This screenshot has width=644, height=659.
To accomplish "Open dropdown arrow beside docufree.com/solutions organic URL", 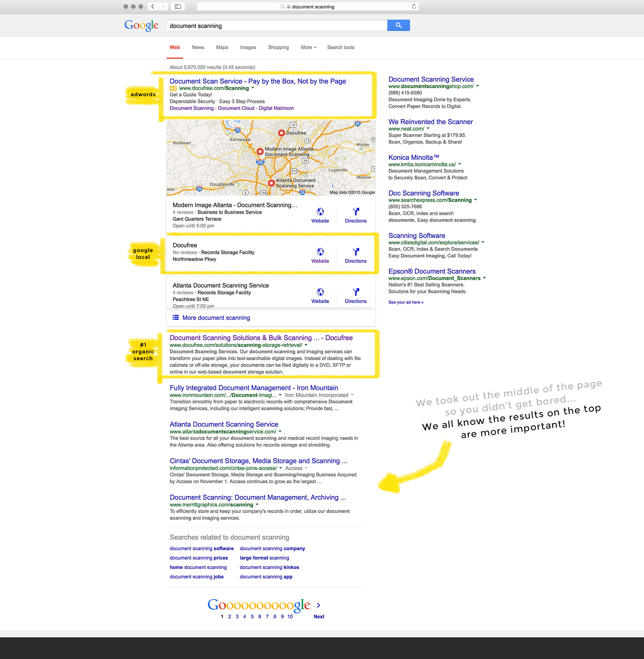I will (x=306, y=345).
